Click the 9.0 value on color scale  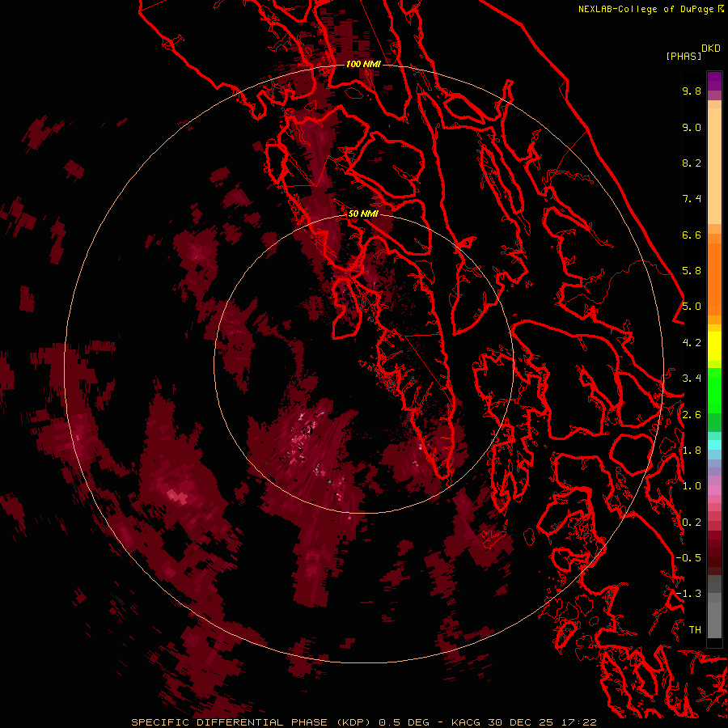[692, 127]
